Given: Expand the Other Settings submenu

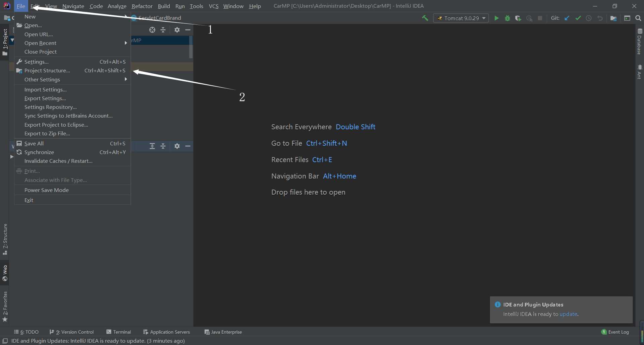Looking at the screenshot, I should [x=72, y=79].
